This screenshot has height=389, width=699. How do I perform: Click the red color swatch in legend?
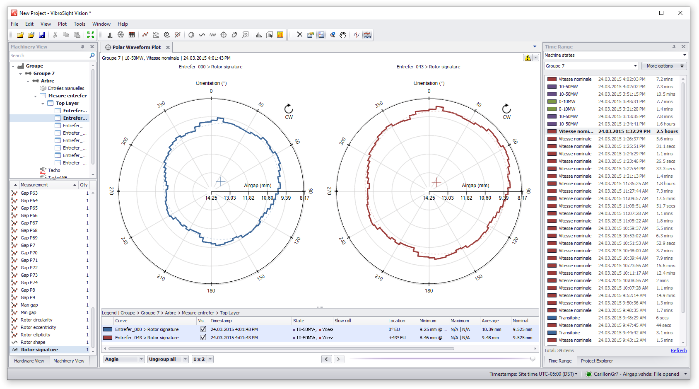coord(107,337)
